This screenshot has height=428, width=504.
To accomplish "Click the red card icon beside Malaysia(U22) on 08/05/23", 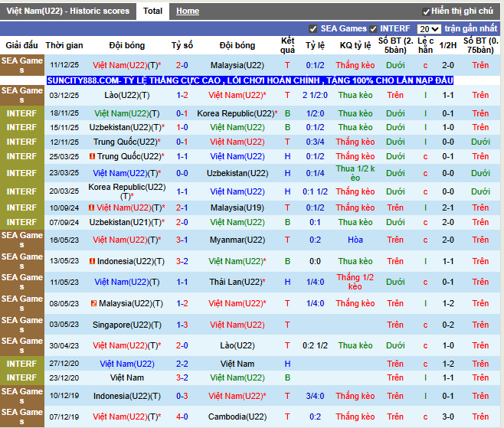I will 94,303.
